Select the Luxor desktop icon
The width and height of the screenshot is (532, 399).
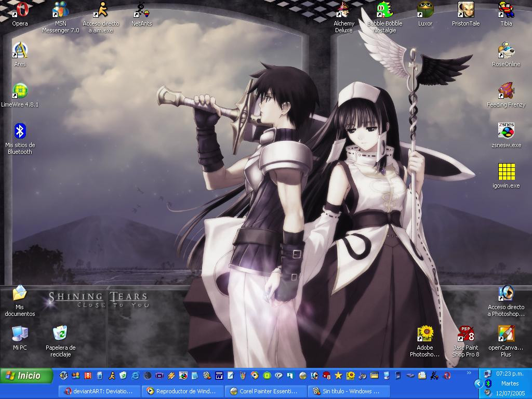(x=425, y=14)
